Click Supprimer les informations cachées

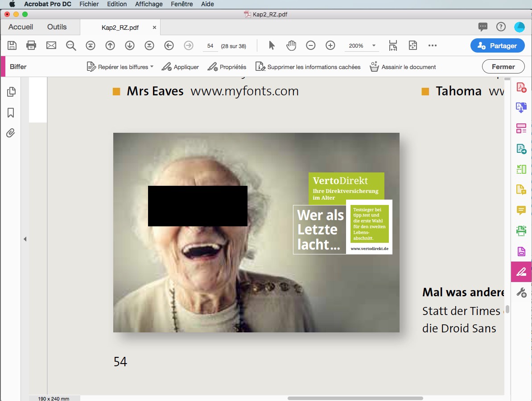[308, 67]
